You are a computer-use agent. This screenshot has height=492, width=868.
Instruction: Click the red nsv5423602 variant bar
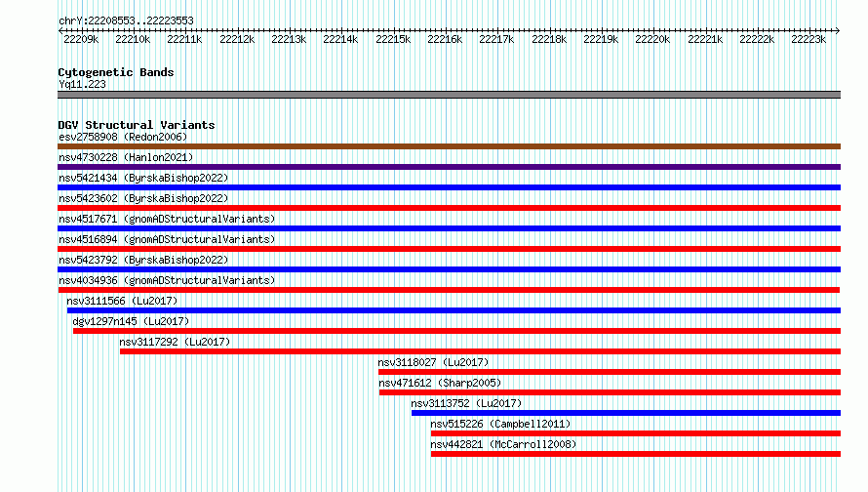tap(449, 208)
